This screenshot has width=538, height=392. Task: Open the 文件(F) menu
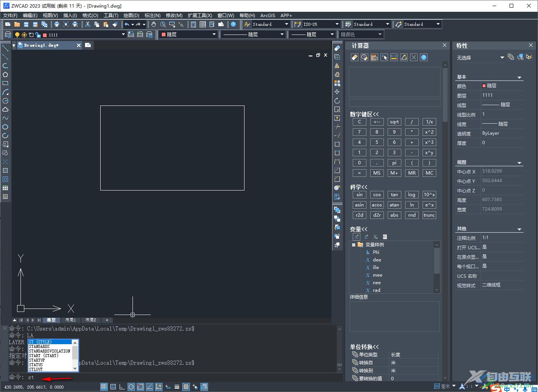10,16
